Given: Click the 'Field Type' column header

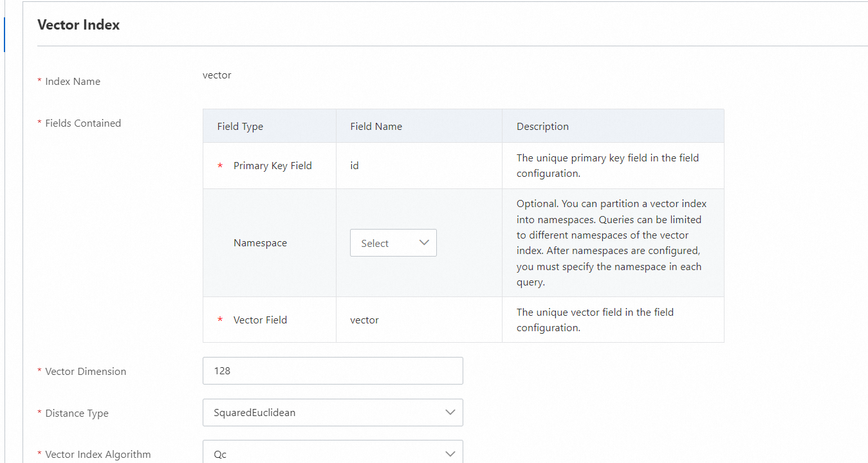Looking at the screenshot, I should click(240, 127).
